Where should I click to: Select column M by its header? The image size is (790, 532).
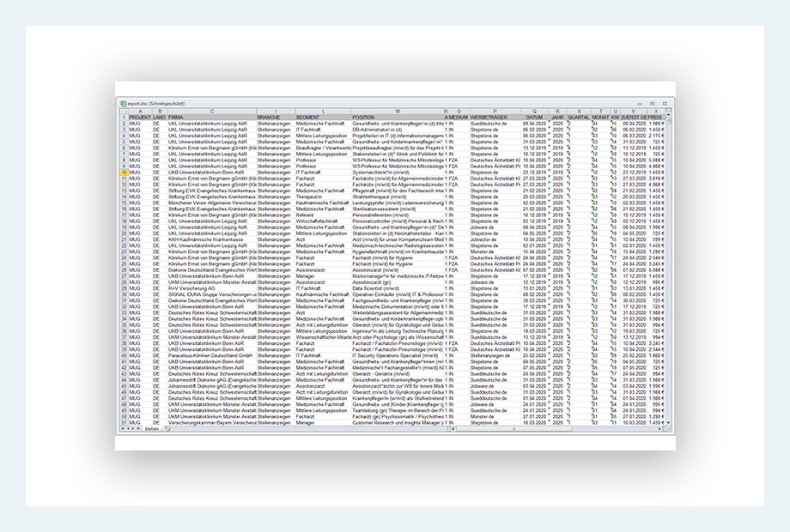pyautogui.click(x=398, y=112)
